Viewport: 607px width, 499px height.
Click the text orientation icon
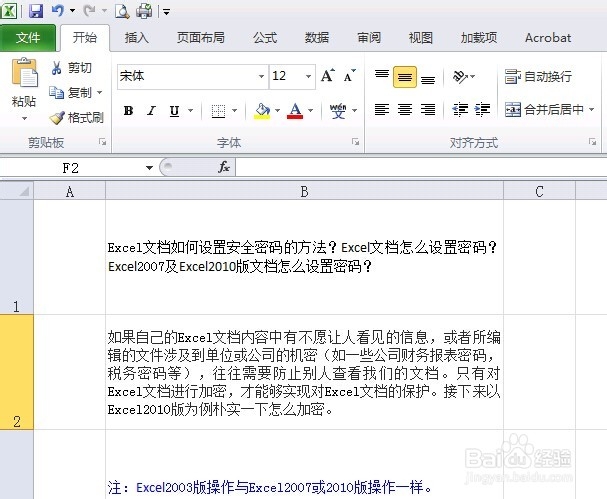point(460,76)
